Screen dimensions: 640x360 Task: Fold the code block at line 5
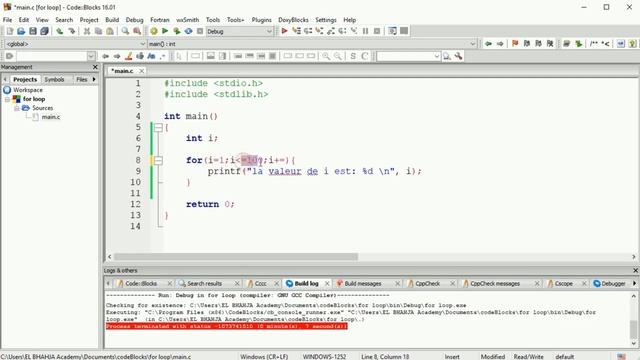tap(158, 127)
